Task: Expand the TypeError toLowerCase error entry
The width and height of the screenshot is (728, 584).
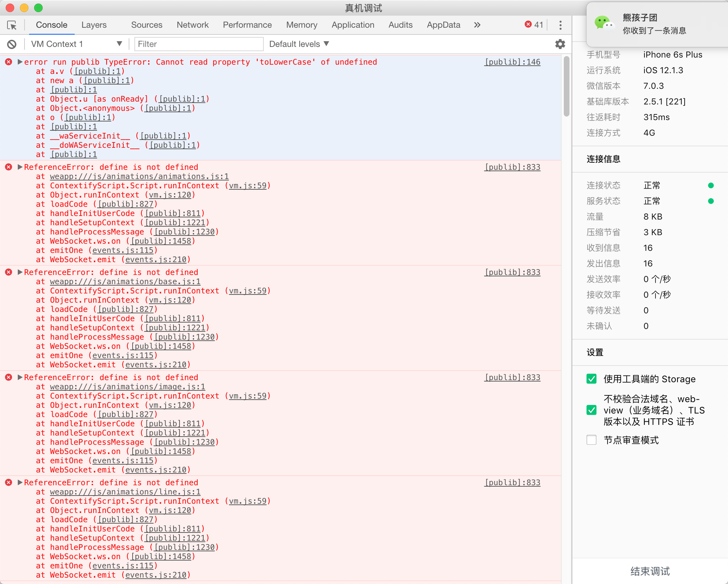Action: click(x=20, y=62)
